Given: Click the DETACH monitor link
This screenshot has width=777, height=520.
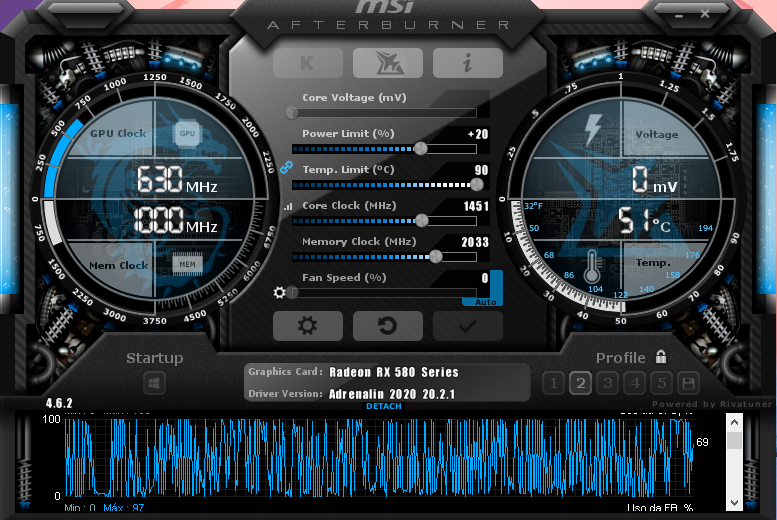Looking at the screenshot, I should 384,406.
